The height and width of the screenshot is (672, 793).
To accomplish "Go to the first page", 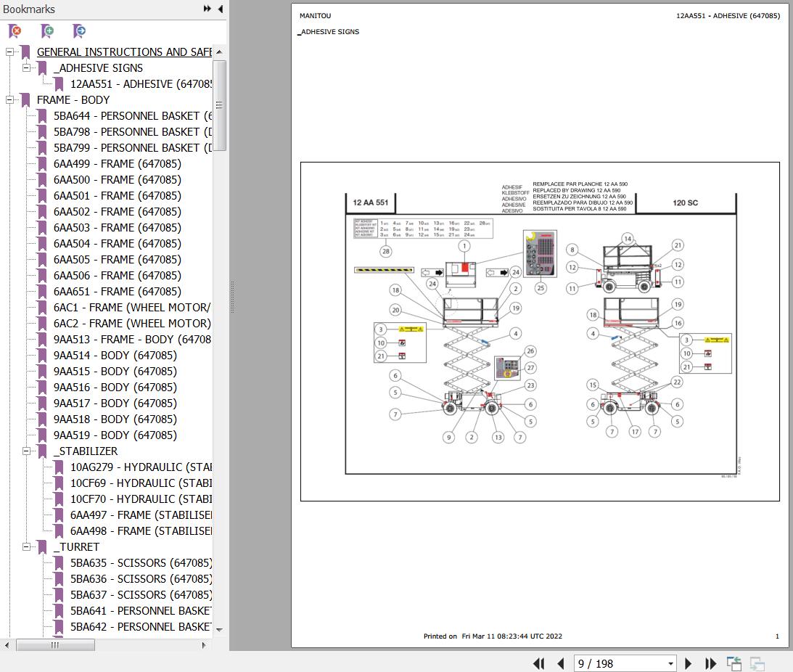I will pos(538,663).
